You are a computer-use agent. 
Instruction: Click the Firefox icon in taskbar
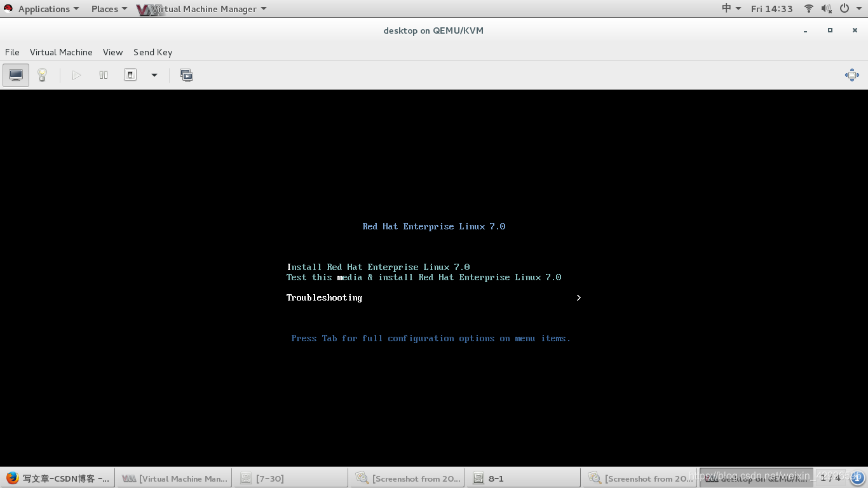[12, 478]
